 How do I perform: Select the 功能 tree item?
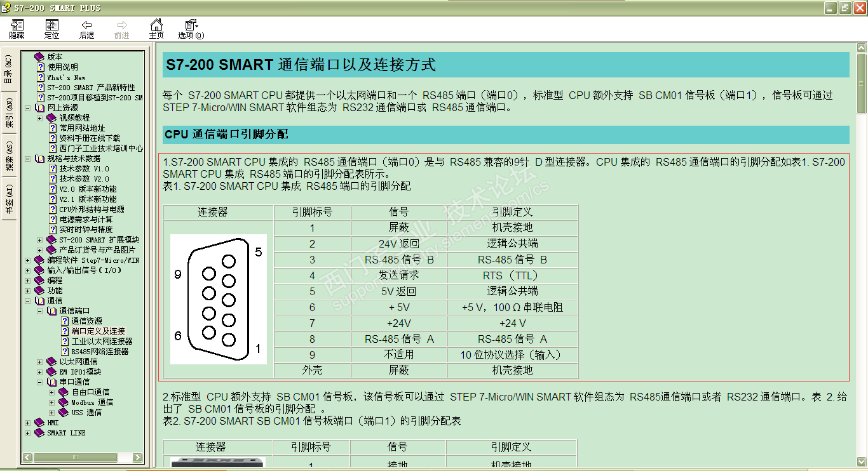click(x=55, y=290)
